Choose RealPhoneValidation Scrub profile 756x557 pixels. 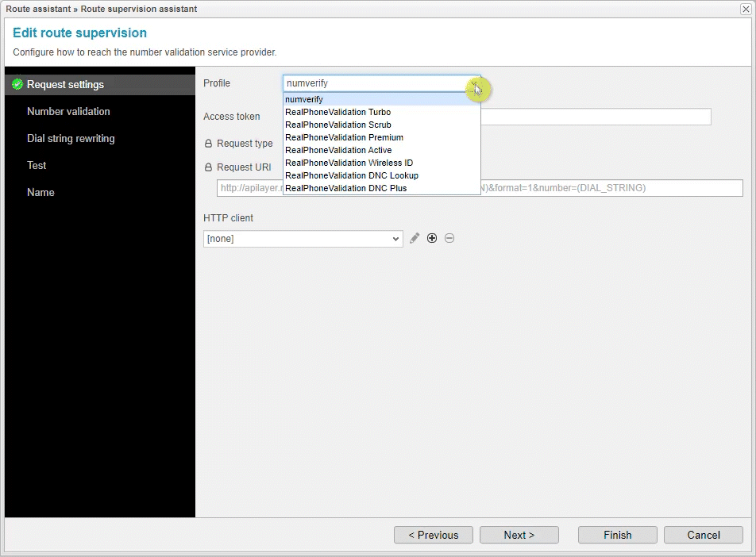381,125
